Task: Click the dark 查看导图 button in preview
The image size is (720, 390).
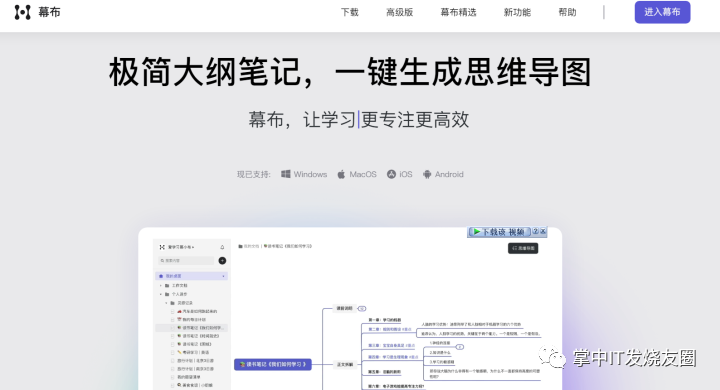Action: click(x=523, y=248)
